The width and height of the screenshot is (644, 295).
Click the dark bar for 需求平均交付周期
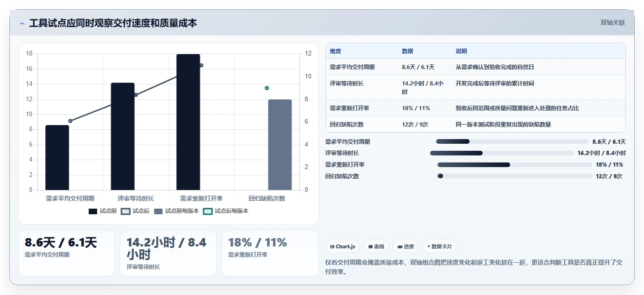(x=57, y=157)
